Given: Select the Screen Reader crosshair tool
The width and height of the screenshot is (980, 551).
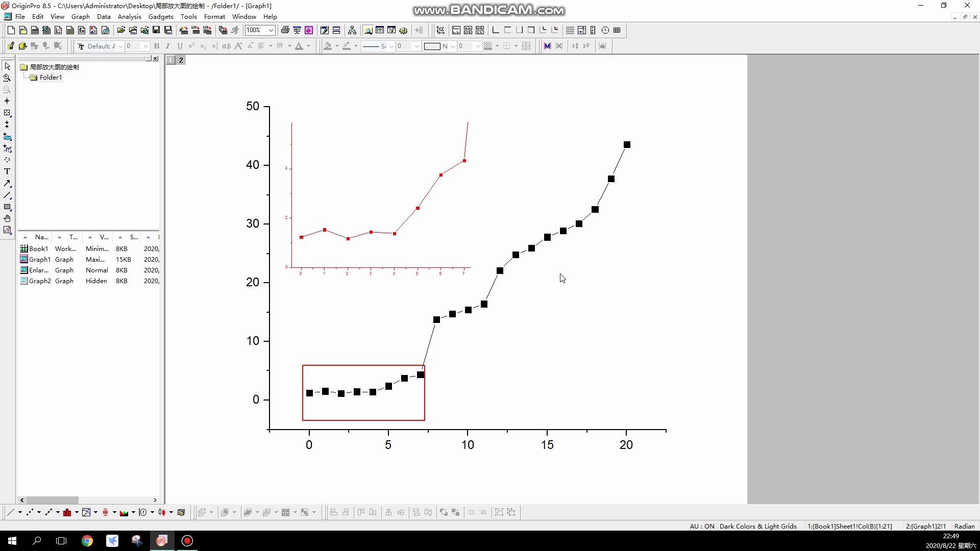Looking at the screenshot, I should [7, 101].
